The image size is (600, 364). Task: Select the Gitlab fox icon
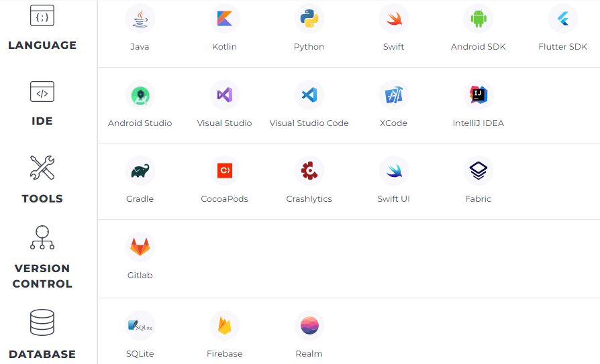140,247
